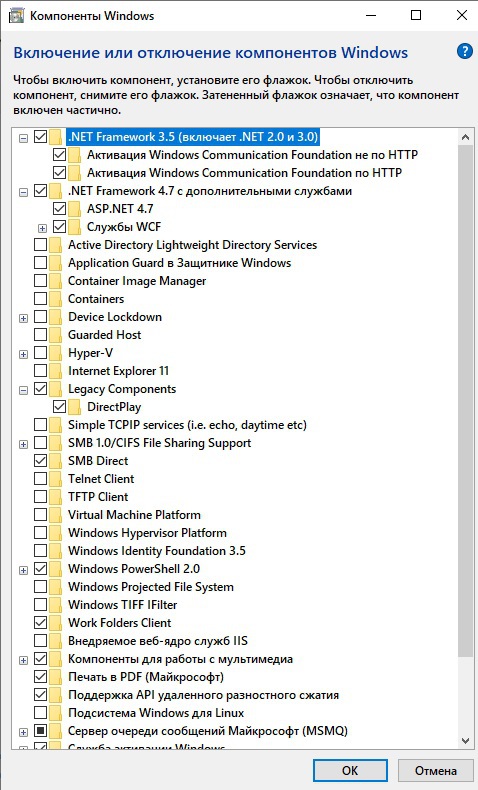Enable Active Directory Lightweight Directory Services

click(40, 245)
